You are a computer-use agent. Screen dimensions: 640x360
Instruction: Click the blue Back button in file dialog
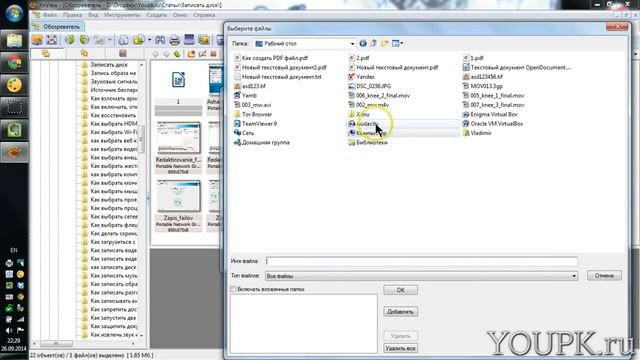pos(363,43)
